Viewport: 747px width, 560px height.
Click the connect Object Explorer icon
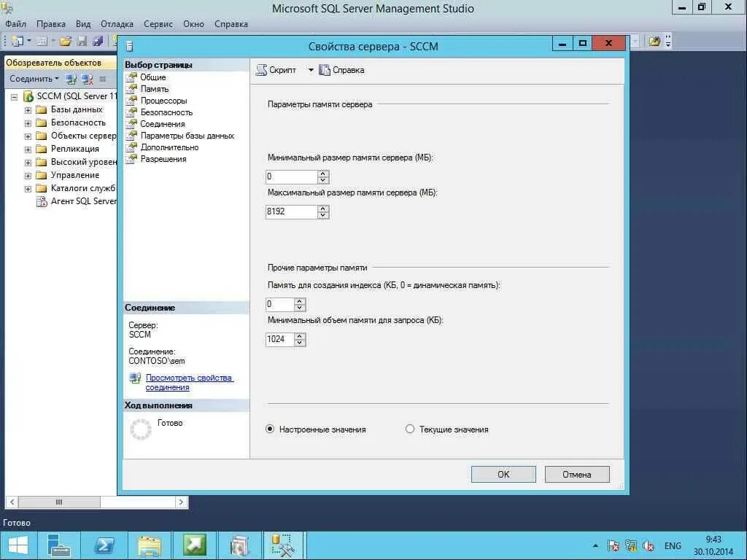pyautogui.click(x=71, y=79)
